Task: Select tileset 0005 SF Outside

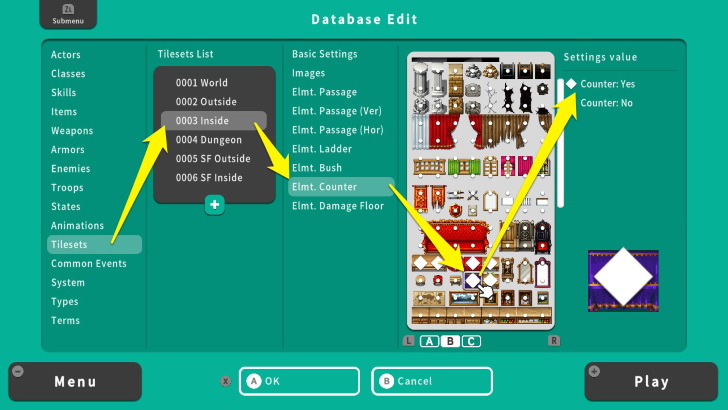Action: click(213, 159)
